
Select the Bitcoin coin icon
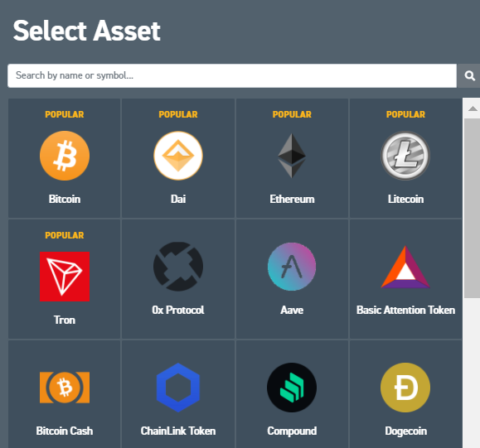click(x=65, y=156)
